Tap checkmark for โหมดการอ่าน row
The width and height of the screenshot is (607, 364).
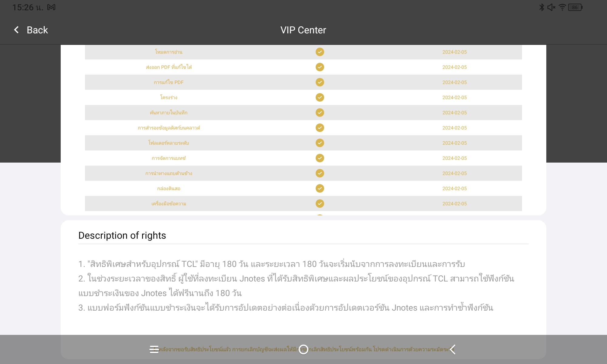pos(320,52)
